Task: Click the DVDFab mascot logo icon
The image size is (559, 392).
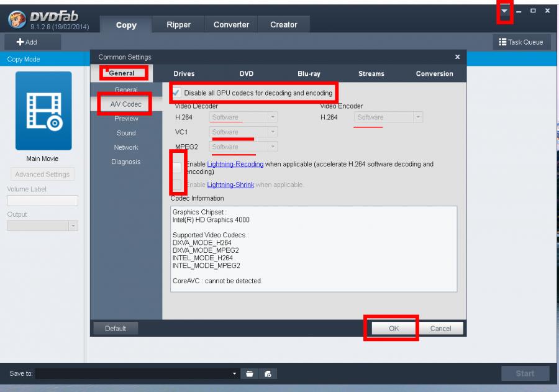Action: tap(17, 19)
